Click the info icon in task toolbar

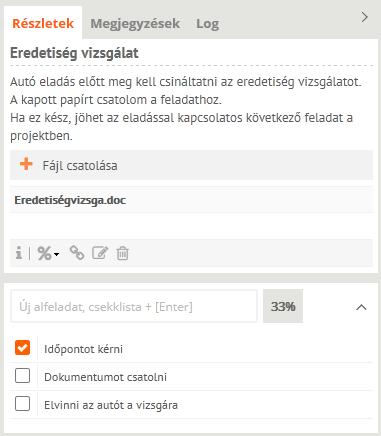19,253
